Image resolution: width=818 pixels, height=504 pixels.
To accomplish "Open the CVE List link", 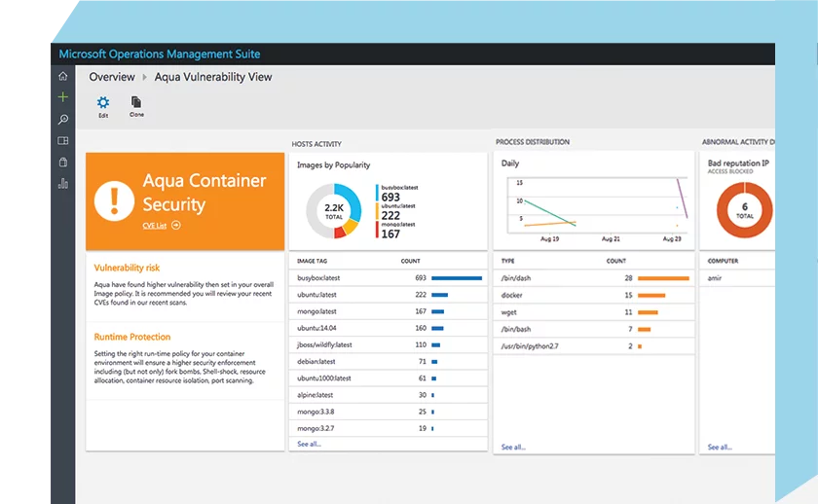I will [155, 226].
